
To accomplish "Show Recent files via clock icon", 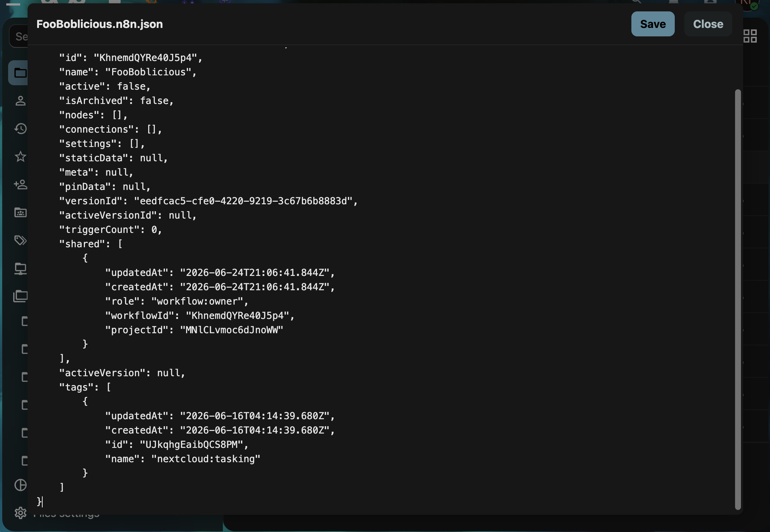I will coord(20,129).
